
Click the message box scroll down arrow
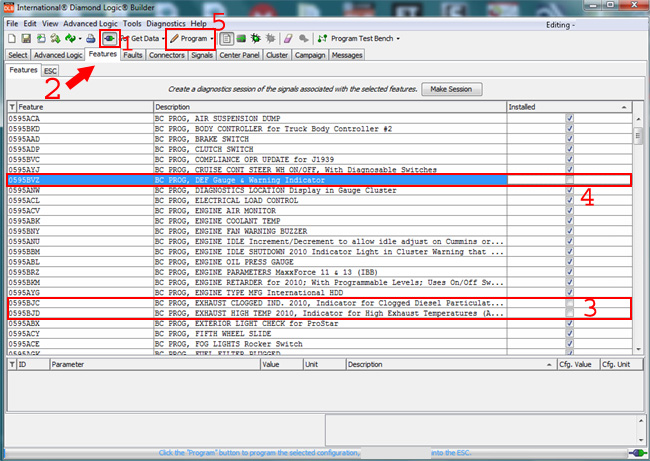(x=641, y=440)
